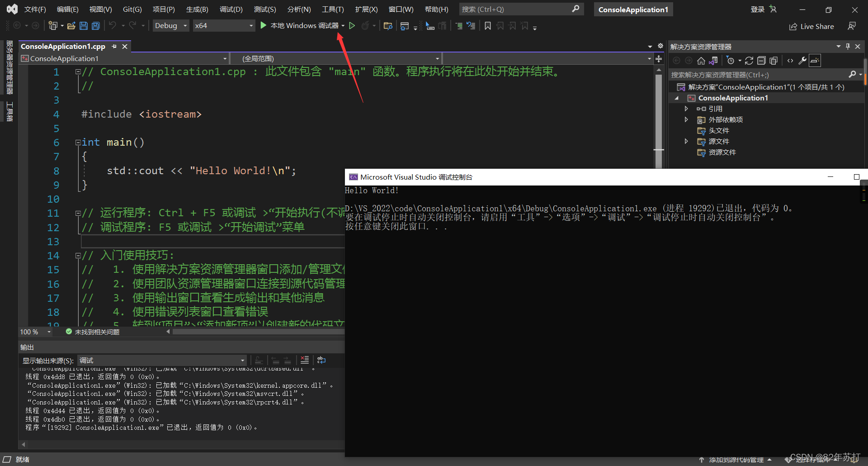Click the Solution Explorer search field

tap(759, 75)
